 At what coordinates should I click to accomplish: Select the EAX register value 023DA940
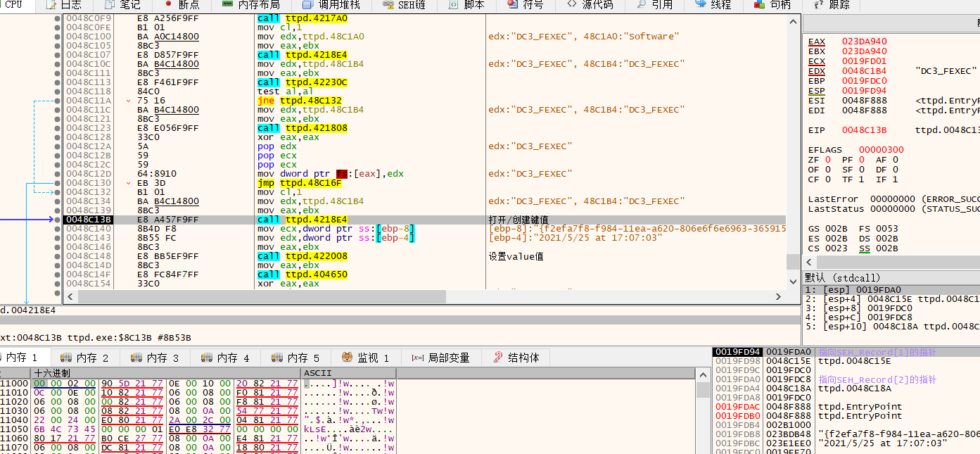coord(865,42)
